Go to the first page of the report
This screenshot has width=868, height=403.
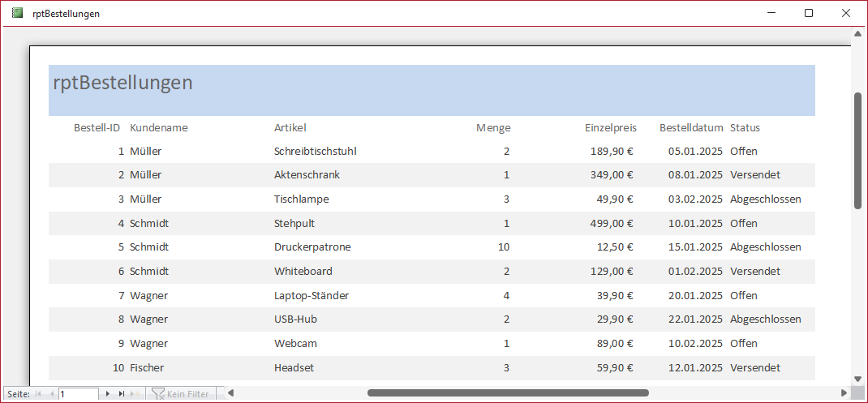click(x=38, y=393)
